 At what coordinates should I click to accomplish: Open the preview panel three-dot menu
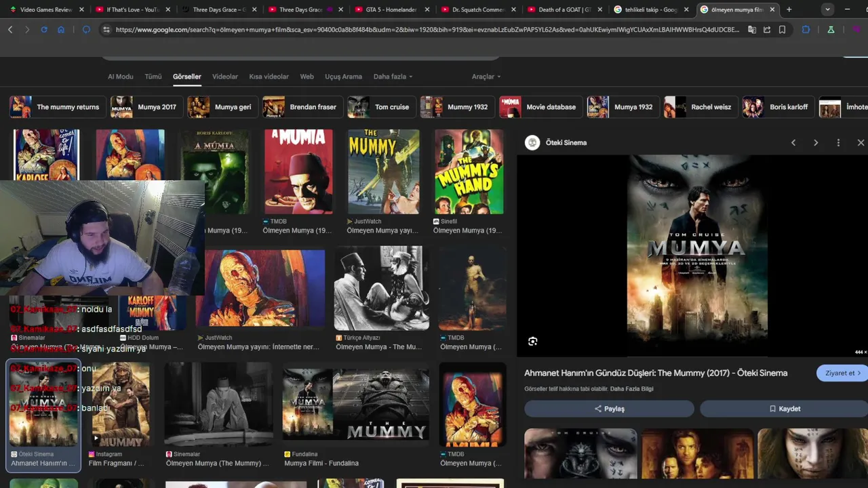pos(838,142)
